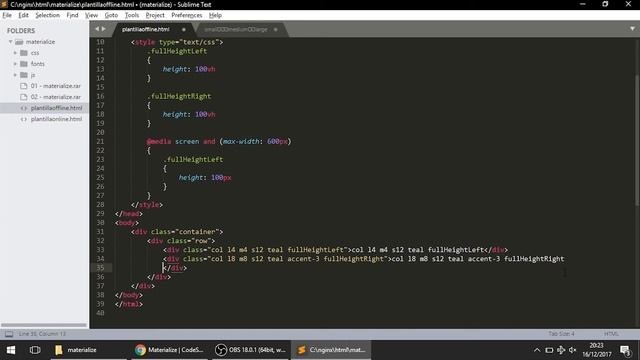
Task: Expand the fonts folder arrow
Action: (15, 64)
